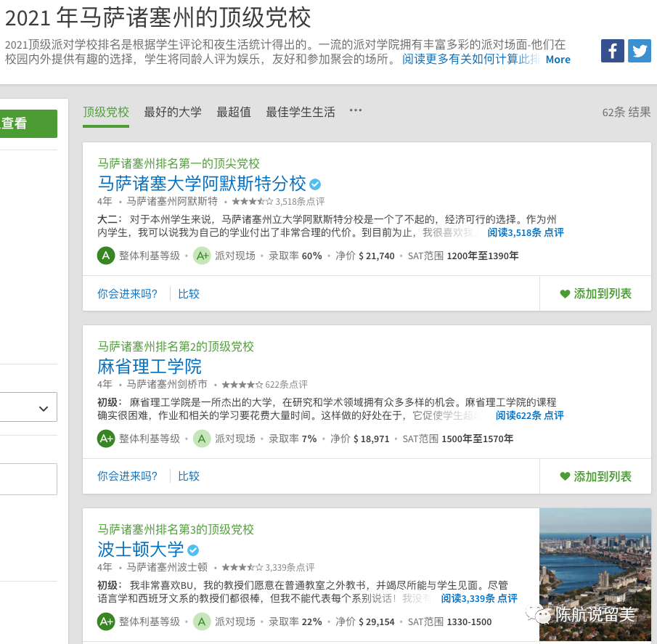Add 马萨诸塞大学阿默斯特分校 to list

tap(595, 293)
